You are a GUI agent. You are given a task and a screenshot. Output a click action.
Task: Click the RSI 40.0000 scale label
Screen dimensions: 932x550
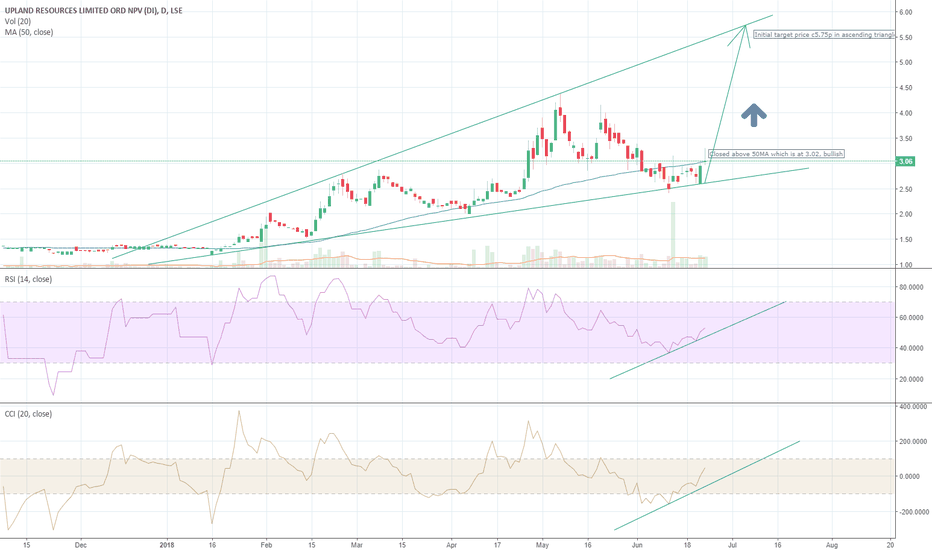tap(911, 348)
